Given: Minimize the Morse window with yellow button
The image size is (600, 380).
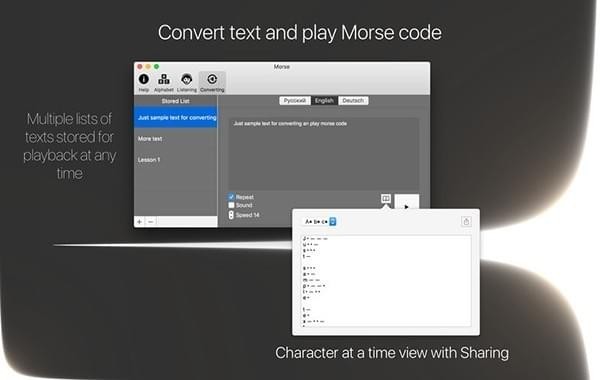Looking at the screenshot, I should point(148,67).
